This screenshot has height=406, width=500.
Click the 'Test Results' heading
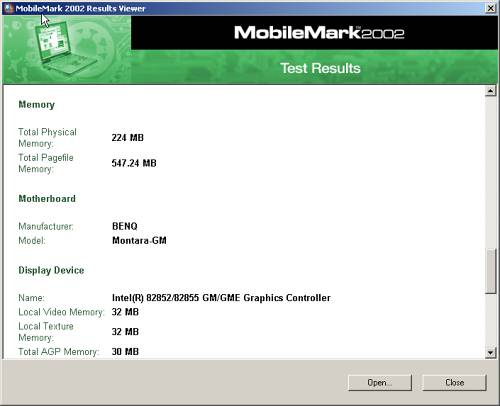(x=320, y=68)
